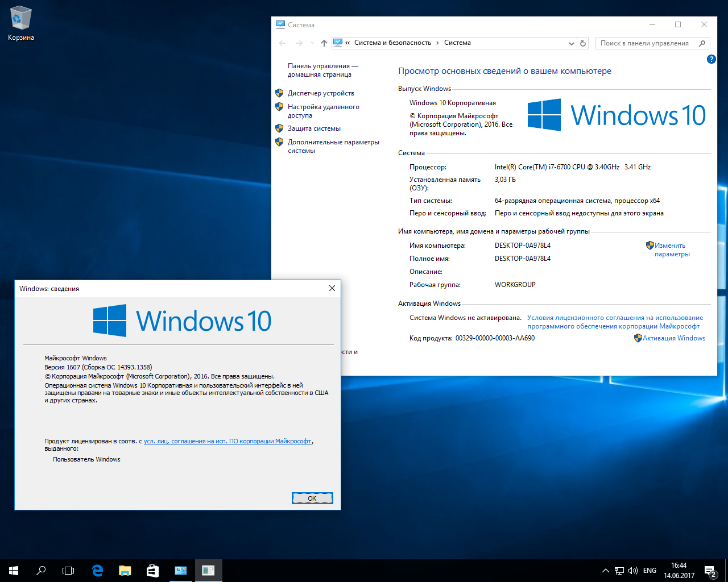
Task: Expand the address bar history dropdown
Action: click(572, 43)
